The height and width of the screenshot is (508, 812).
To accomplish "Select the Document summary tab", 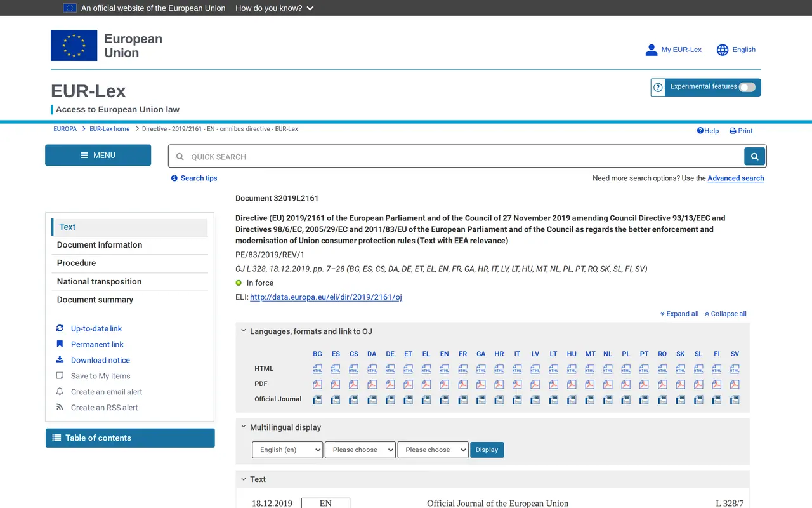I will (x=129, y=300).
